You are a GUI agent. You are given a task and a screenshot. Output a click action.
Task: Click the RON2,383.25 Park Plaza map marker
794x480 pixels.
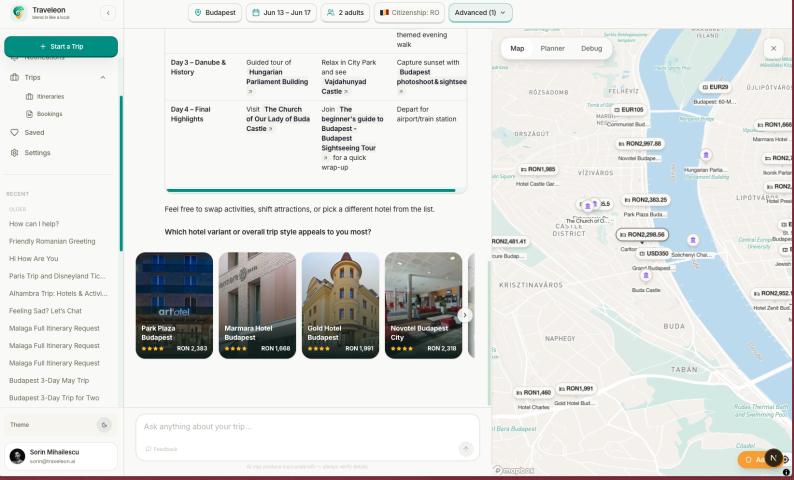[x=645, y=200]
